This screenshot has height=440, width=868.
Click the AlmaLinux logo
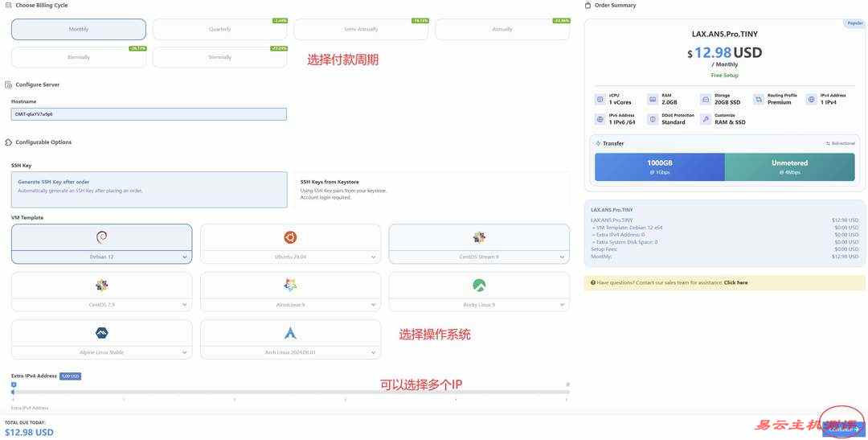pyautogui.click(x=290, y=285)
